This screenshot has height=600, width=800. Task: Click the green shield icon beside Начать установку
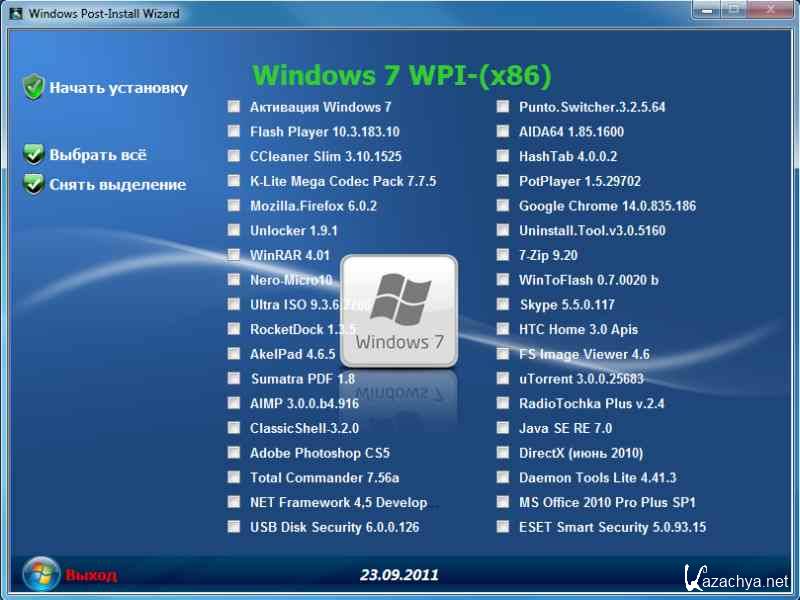coord(34,87)
